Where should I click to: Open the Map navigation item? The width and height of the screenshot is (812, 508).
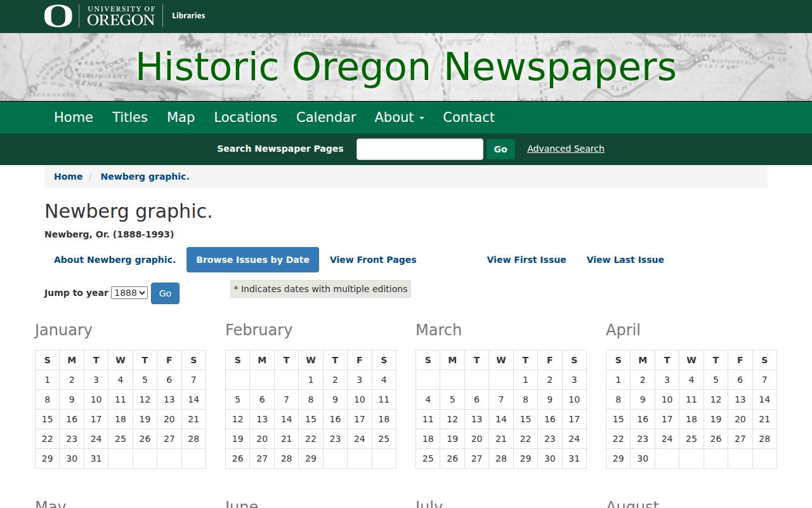181,117
